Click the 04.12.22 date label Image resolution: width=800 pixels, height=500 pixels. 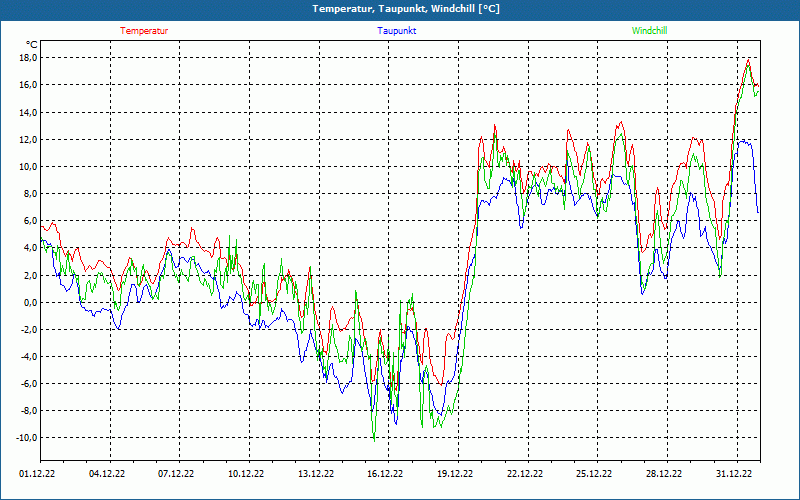[x=107, y=473]
